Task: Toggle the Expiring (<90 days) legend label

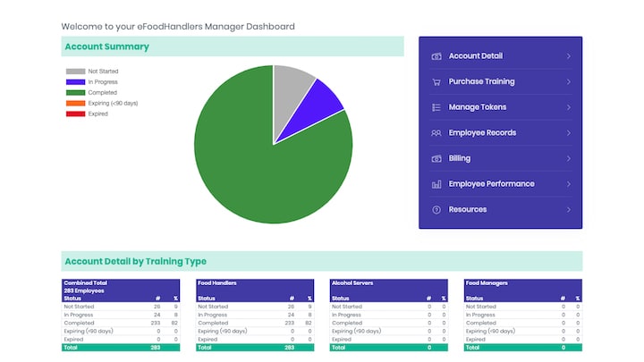Action: click(x=113, y=104)
